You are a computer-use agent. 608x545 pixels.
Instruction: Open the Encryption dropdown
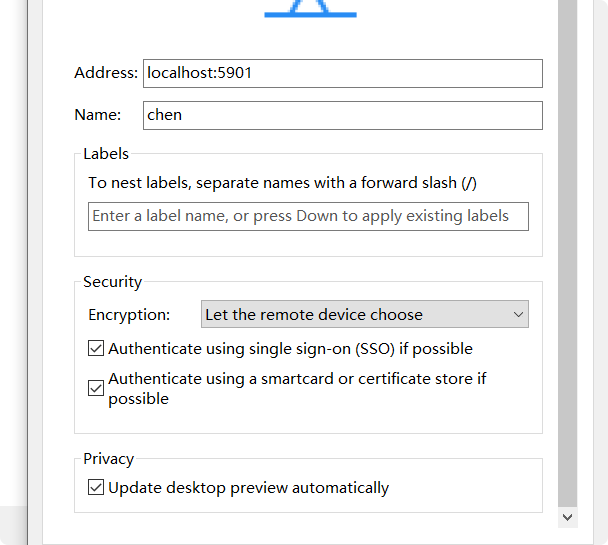(364, 314)
